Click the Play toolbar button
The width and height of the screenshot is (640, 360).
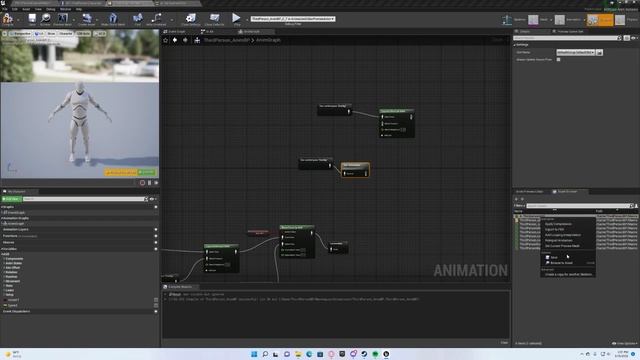236,19
